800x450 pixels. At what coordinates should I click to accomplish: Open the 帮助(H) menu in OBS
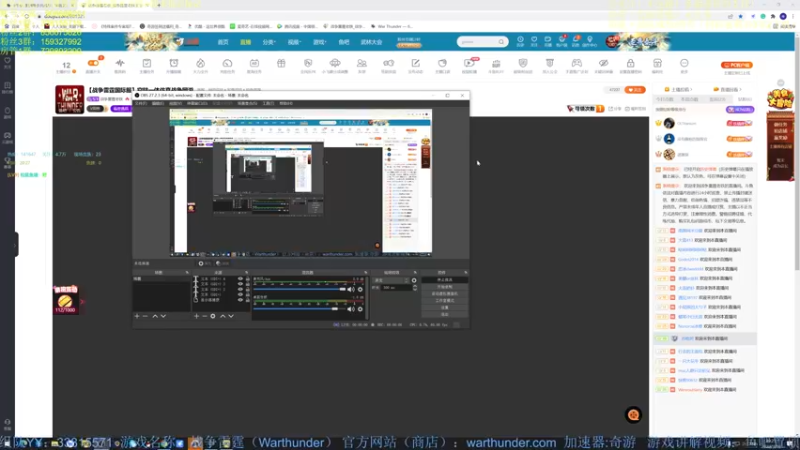(286, 103)
